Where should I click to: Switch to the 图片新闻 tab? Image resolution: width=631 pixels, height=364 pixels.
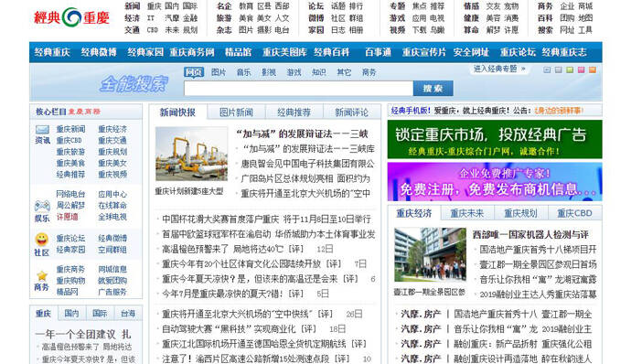236,112
